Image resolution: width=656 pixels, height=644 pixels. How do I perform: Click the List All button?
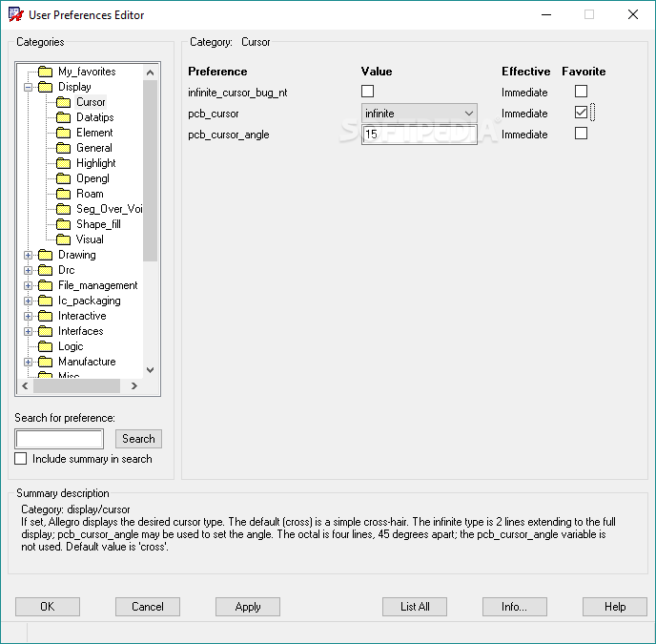tap(415, 607)
